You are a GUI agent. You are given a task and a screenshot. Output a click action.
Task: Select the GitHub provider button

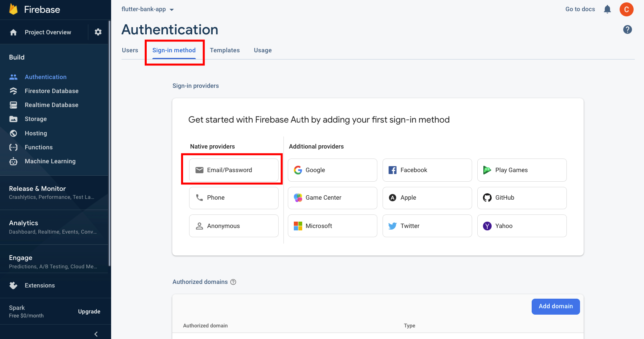point(522,198)
